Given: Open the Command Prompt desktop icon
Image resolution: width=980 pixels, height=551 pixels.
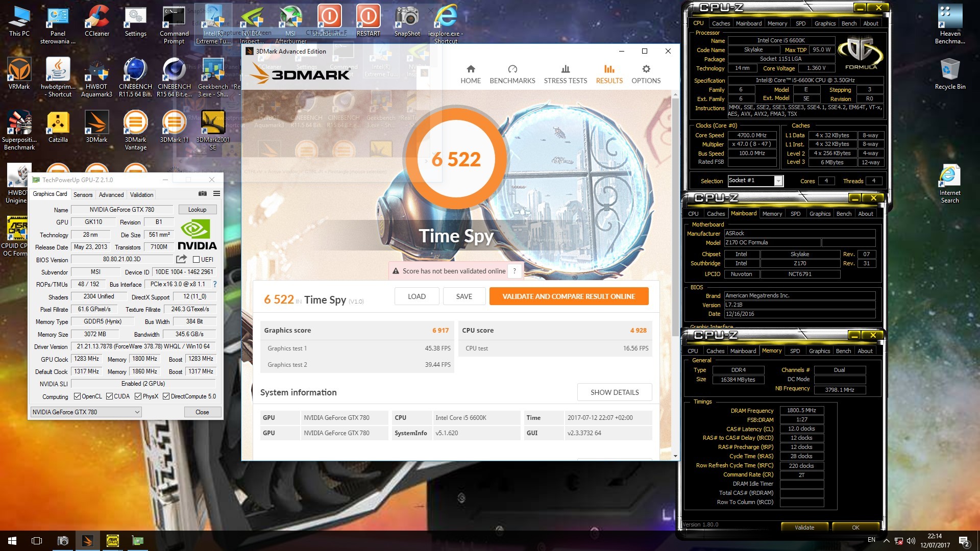Looking at the screenshot, I should click(x=174, y=25).
